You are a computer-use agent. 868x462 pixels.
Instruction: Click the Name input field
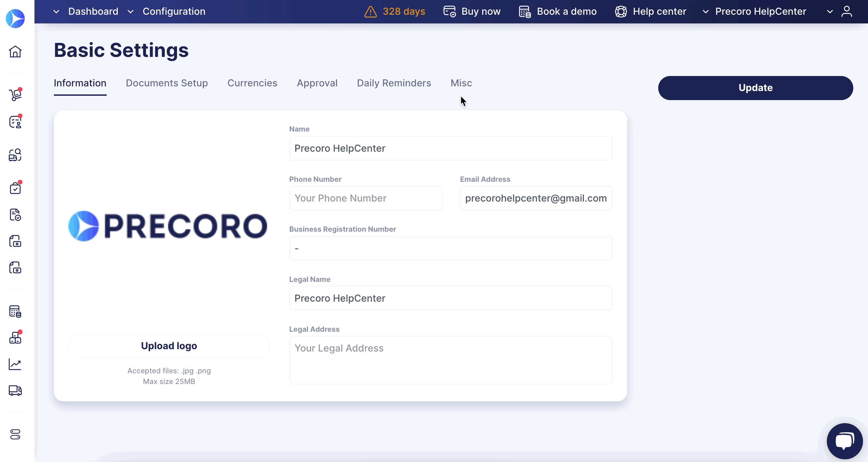tap(451, 148)
